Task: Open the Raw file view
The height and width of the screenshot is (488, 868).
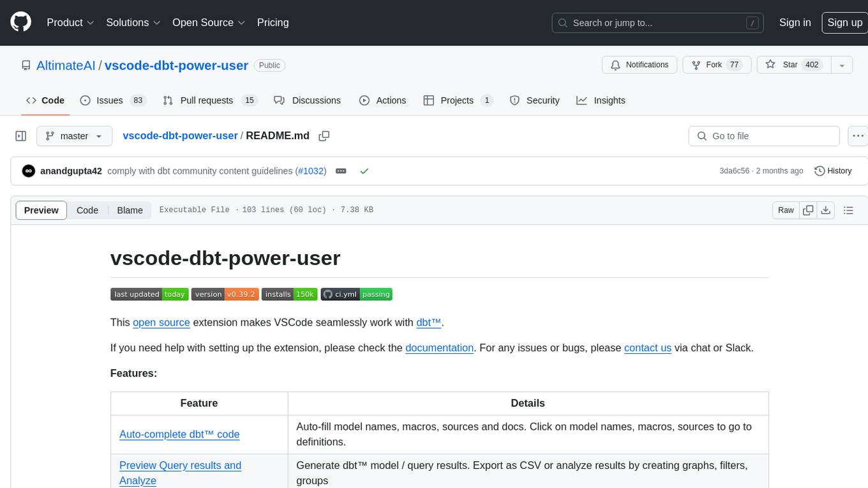Action: coord(786,210)
